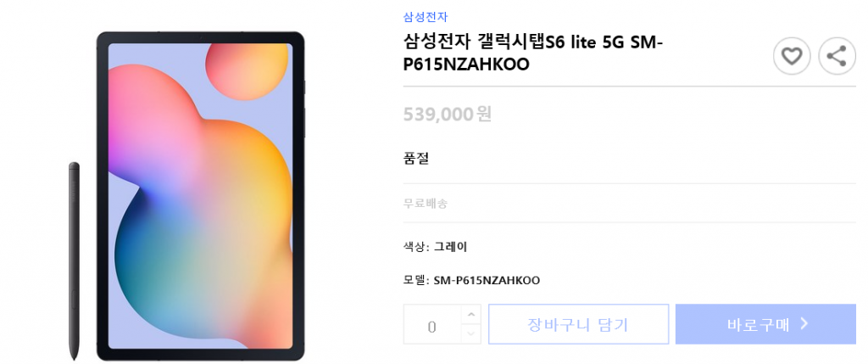Click the 바로구매 button label

759,324
